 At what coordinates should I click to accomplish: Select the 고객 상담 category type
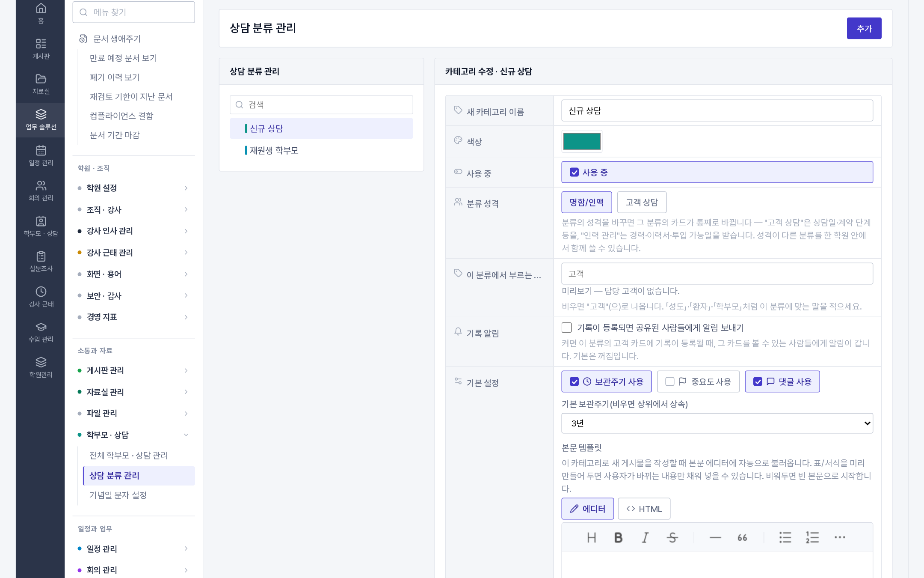pyautogui.click(x=642, y=202)
